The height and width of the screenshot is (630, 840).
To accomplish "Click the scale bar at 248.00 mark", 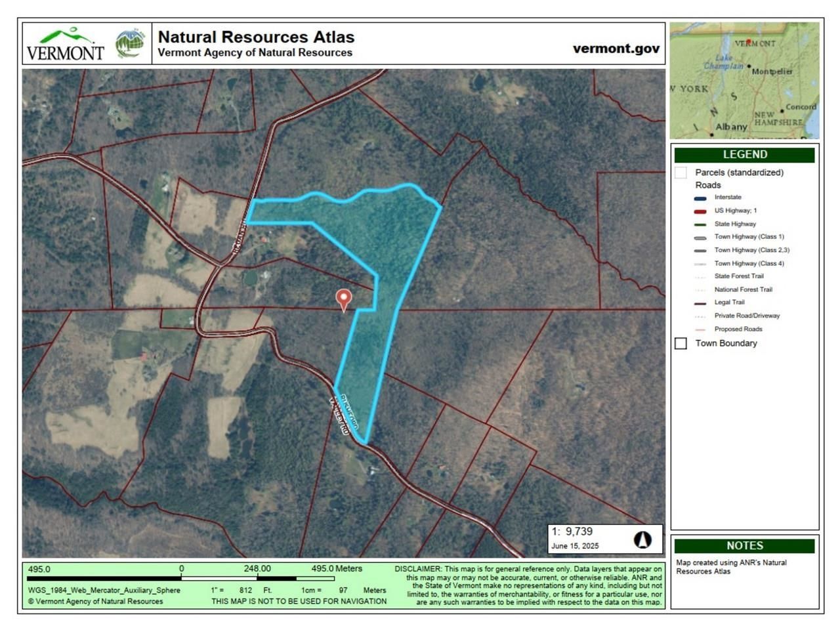I will tap(257, 578).
